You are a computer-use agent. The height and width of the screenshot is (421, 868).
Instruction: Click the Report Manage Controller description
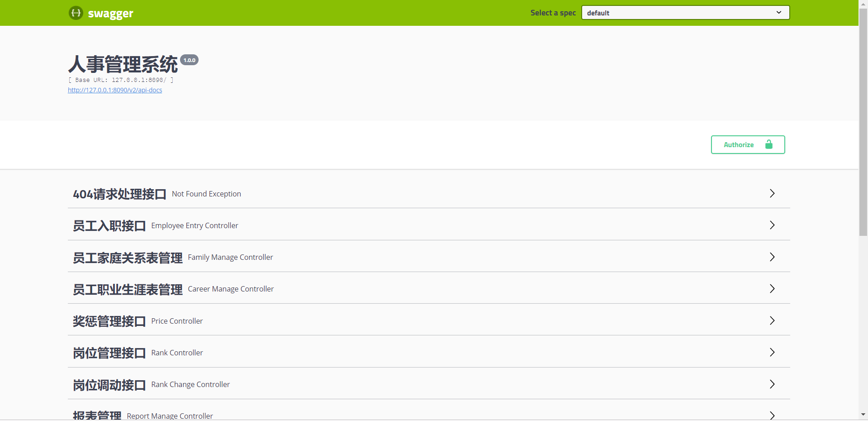[x=170, y=416]
